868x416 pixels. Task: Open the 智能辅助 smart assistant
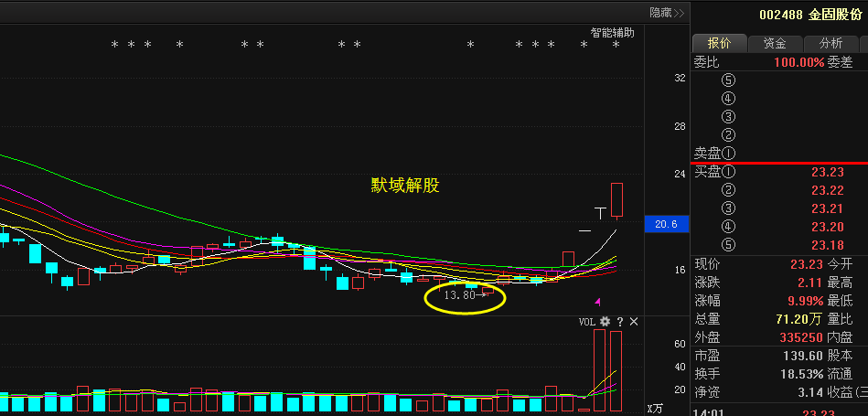click(612, 33)
